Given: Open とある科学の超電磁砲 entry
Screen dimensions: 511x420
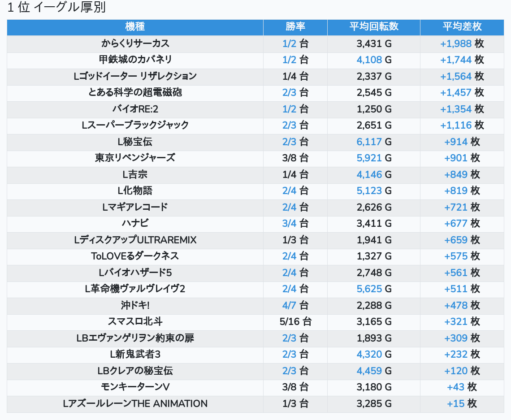Looking at the screenshot, I should 135,92.
